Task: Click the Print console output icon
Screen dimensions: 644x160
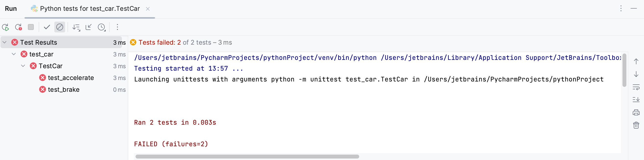Action: pyautogui.click(x=636, y=112)
